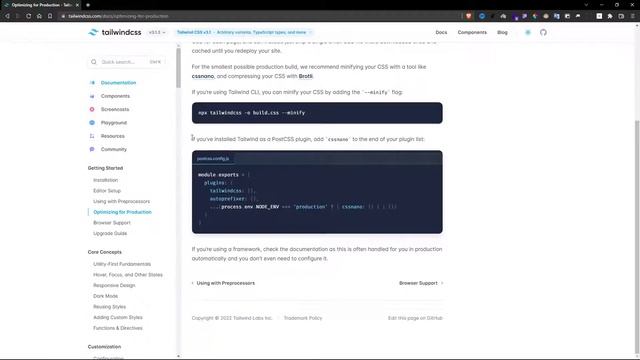Close the Optimizing for Production tab

pos(77,5)
